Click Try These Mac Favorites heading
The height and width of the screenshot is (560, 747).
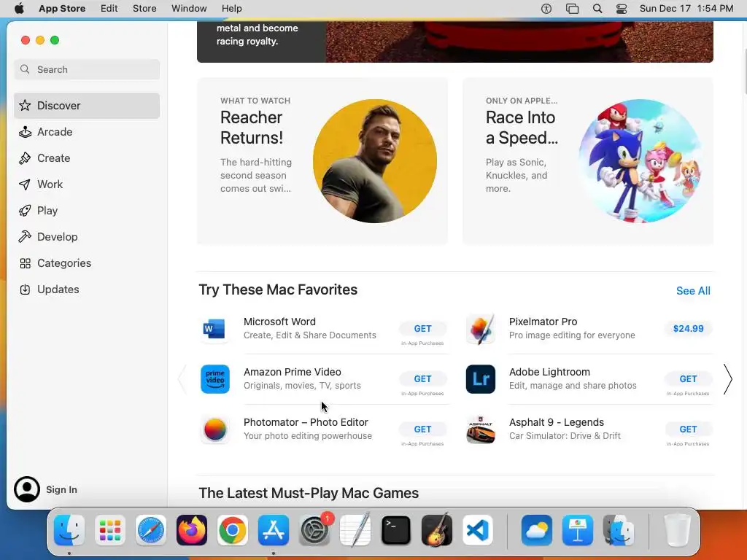[x=278, y=290]
